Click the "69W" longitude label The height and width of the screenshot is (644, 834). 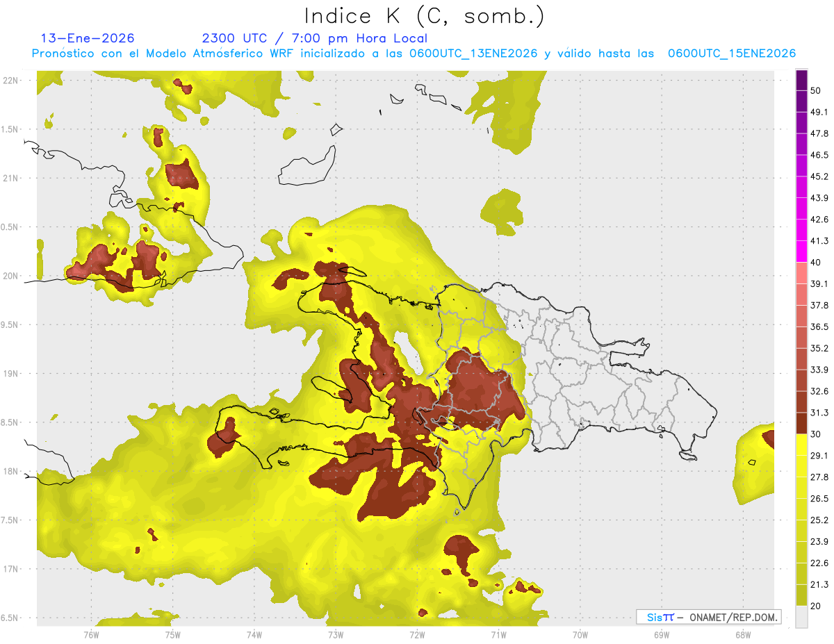[x=661, y=634]
